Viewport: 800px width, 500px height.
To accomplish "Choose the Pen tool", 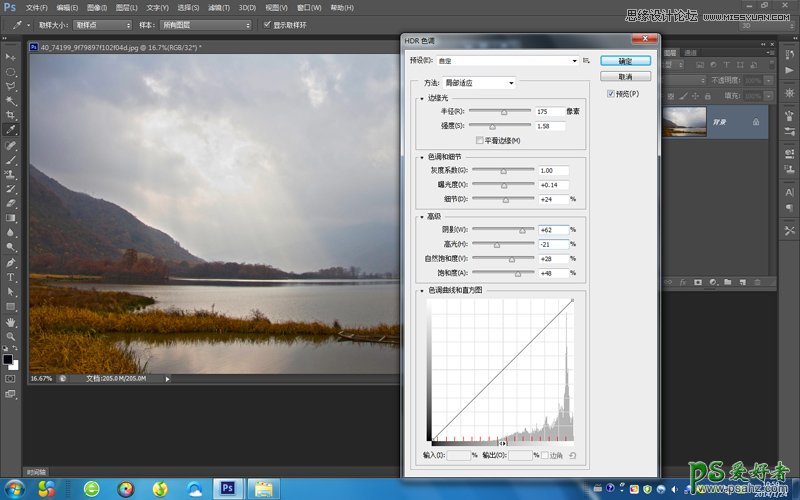I will [11, 262].
